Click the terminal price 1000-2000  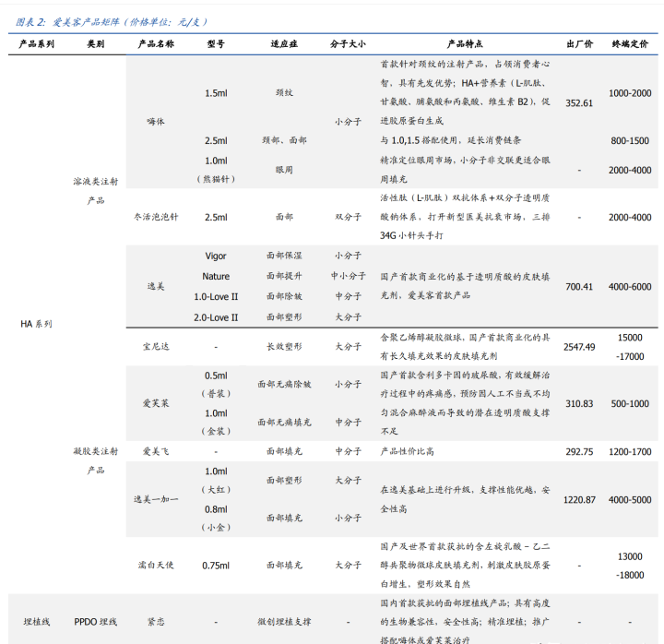[630, 93]
